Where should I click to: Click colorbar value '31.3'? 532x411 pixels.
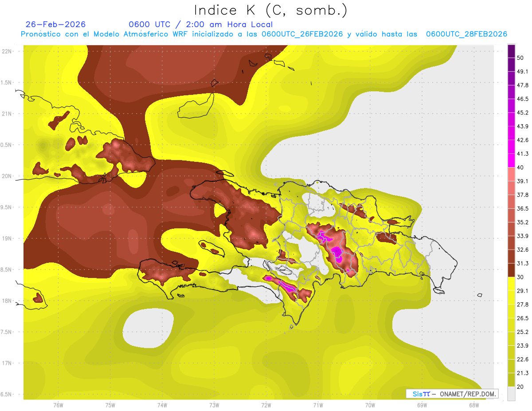(523, 263)
